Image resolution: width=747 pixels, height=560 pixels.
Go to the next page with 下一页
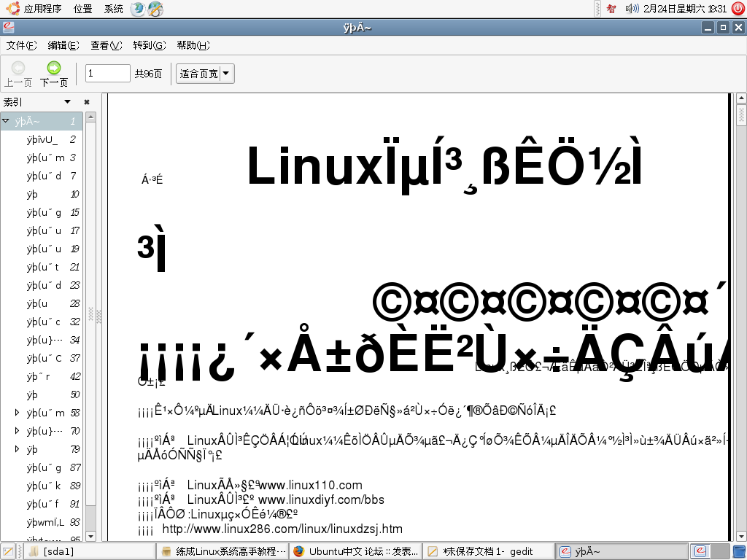click(54, 74)
